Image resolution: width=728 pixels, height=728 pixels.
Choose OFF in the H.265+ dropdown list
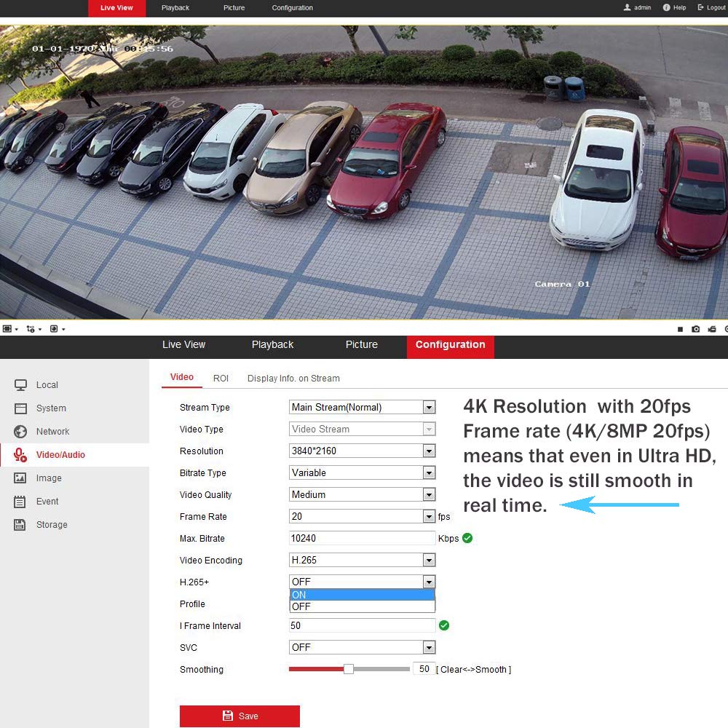(x=361, y=606)
